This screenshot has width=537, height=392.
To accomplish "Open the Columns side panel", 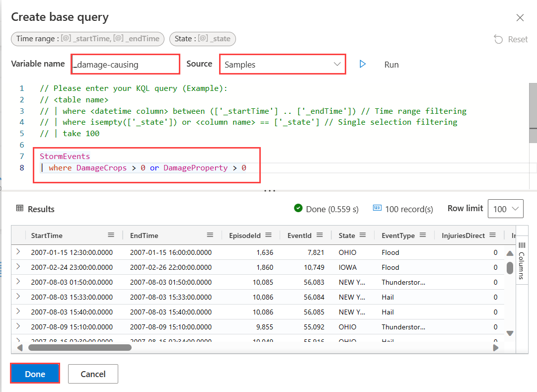I will [x=522, y=260].
